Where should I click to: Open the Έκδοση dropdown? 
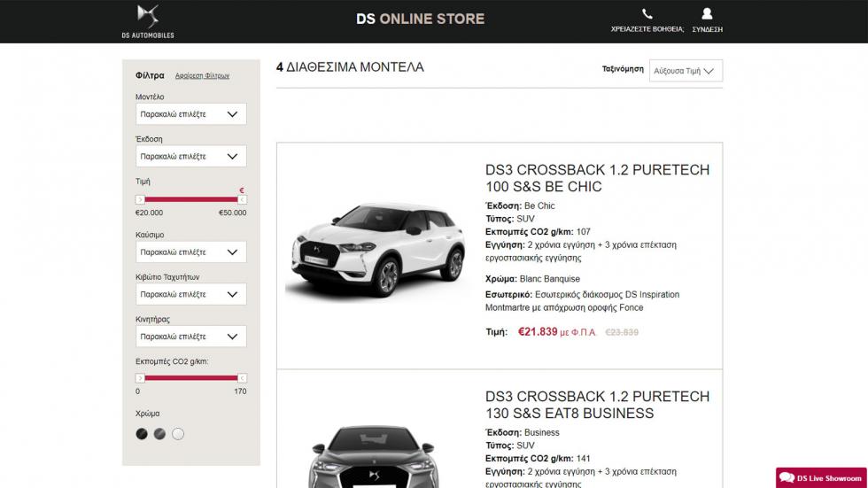[x=191, y=157]
